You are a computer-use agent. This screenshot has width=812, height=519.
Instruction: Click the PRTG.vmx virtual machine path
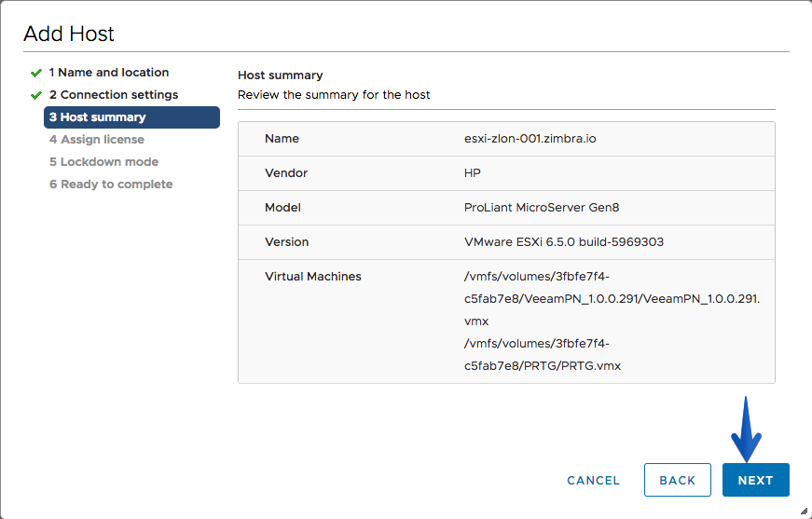click(543, 354)
